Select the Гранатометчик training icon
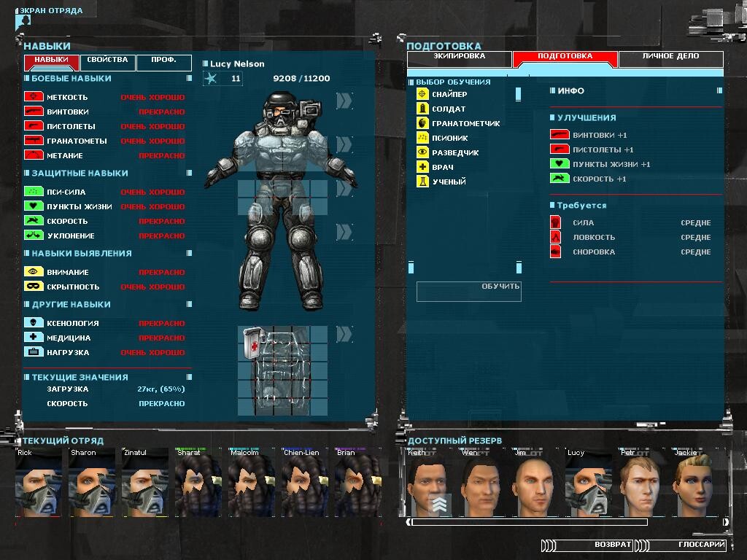This screenshot has width=747, height=560. (x=422, y=122)
